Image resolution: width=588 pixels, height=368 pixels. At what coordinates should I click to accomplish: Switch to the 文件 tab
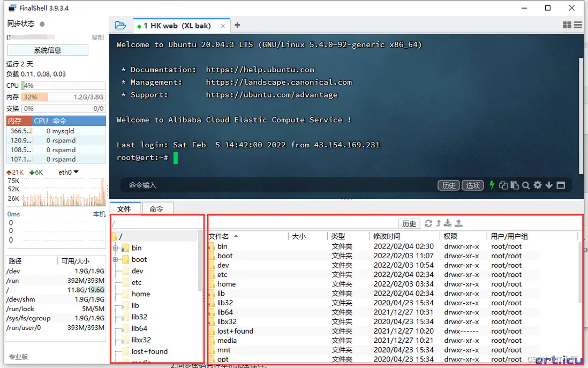point(124,209)
